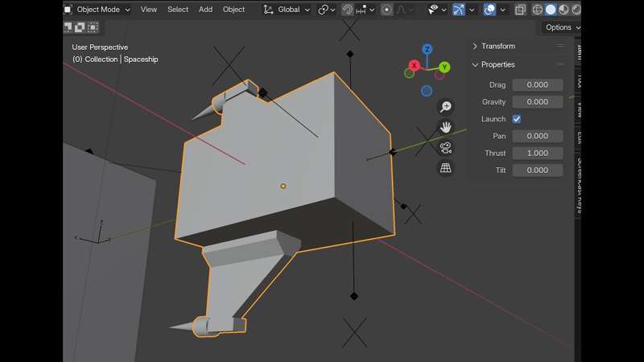Open the Select menu
This screenshot has width=644, height=362.
(177, 9)
